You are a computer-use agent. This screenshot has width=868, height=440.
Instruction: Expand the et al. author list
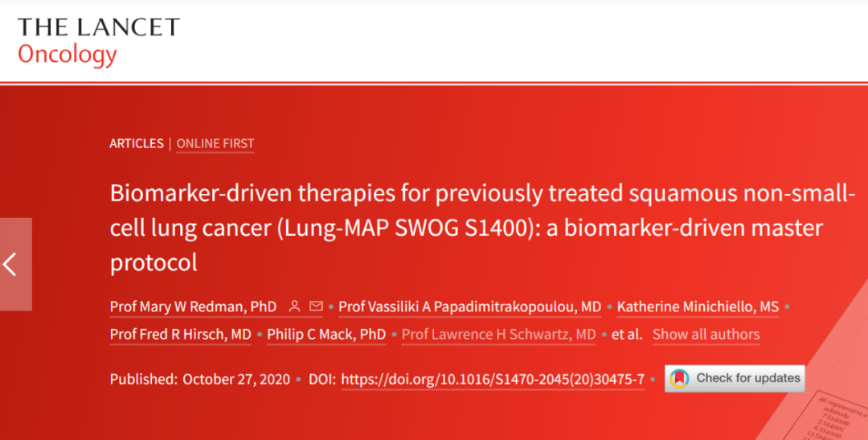(627, 334)
